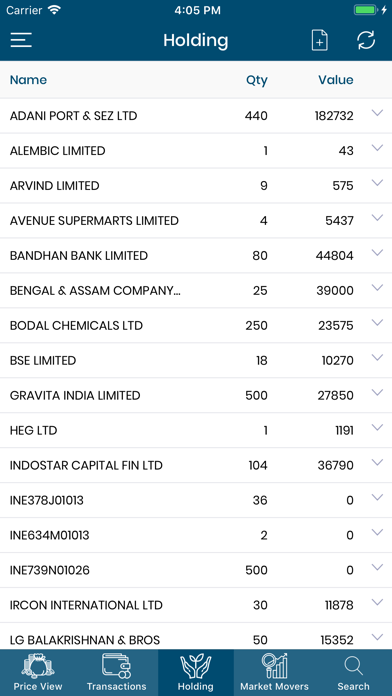Open the Market Movers tab
This screenshot has width=392, height=696.
(274, 672)
